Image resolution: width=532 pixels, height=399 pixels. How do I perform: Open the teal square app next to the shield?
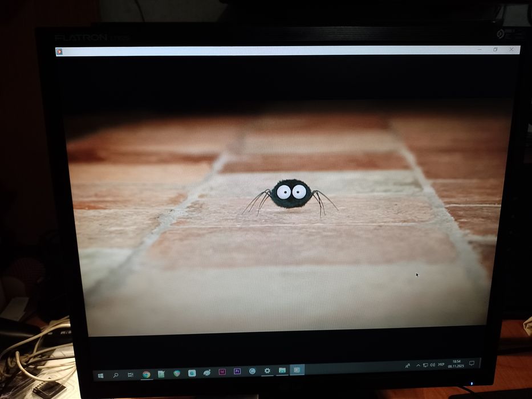click(x=192, y=373)
